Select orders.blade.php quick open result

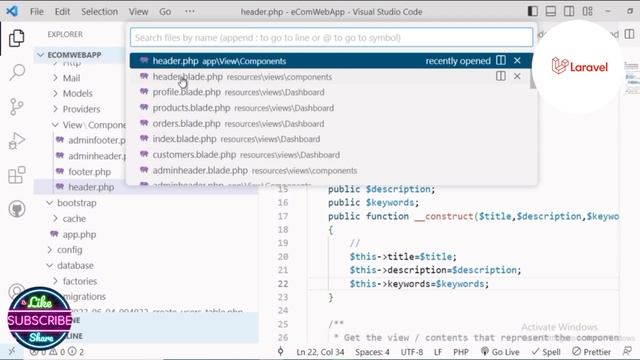coord(330,123)
